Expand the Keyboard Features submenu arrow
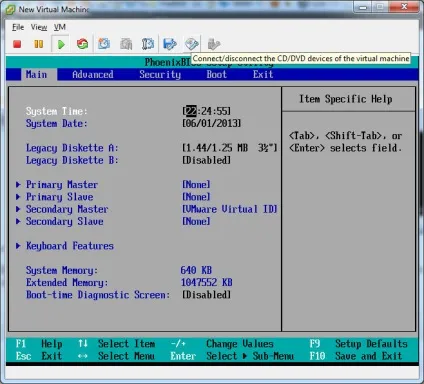The height and width of the screenshot is (384, 424). [18, 246]
